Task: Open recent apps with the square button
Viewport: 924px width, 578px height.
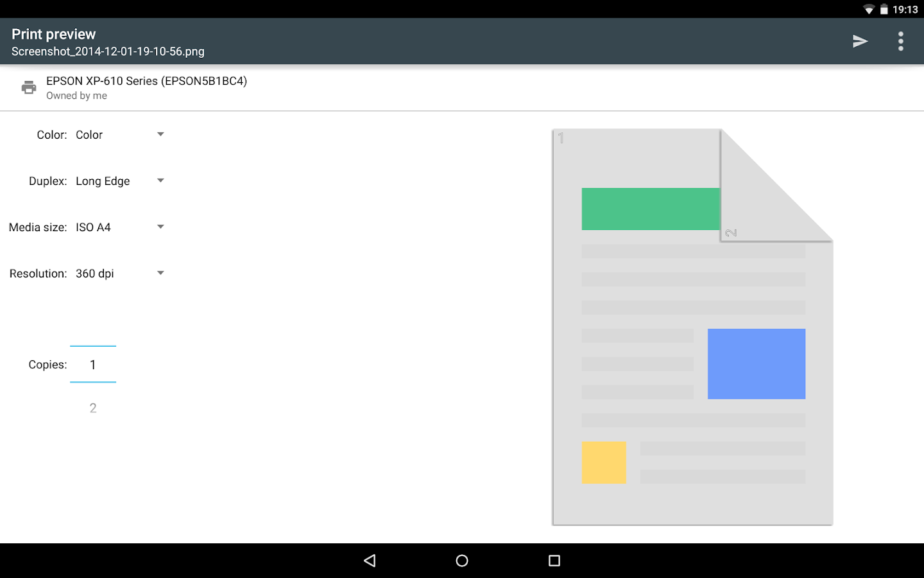Action: (554, 561)
